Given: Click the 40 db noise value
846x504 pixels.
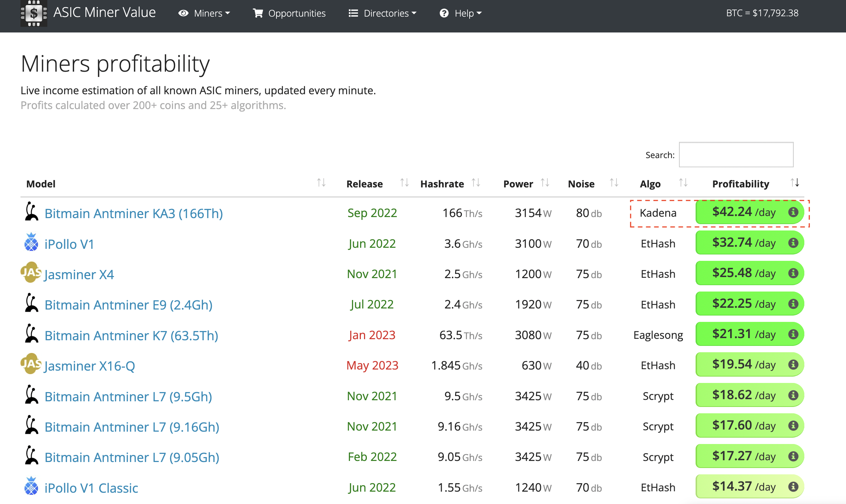Looking at the screenshot, I should [x=589, y=365].
